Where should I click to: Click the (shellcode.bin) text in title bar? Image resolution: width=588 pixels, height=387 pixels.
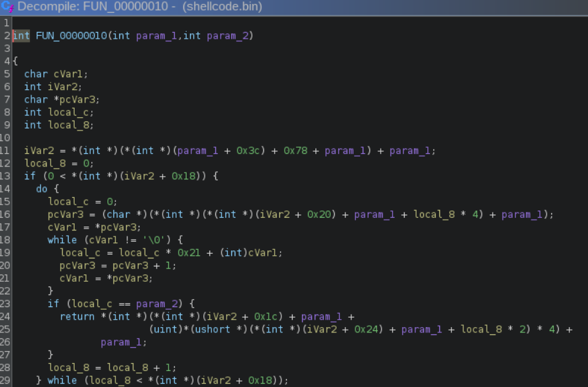click(223, 7)
